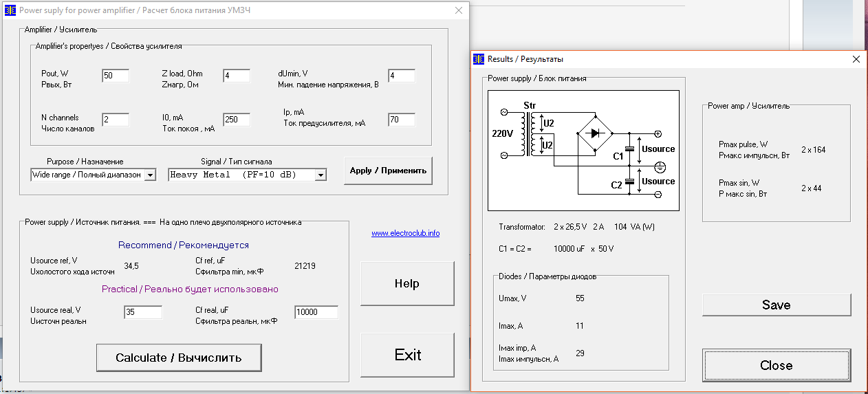Open Help in the main window
The height and width of the screenshot is (394, 868).
point(407,283)
